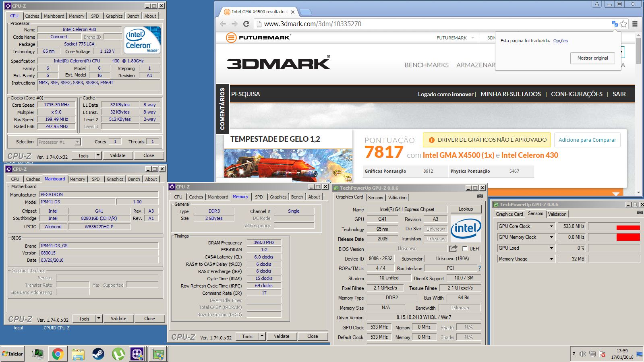644x362 pixels.
Task: Open GPU Core Clock sensor dropdown
Action: point(551,226)
